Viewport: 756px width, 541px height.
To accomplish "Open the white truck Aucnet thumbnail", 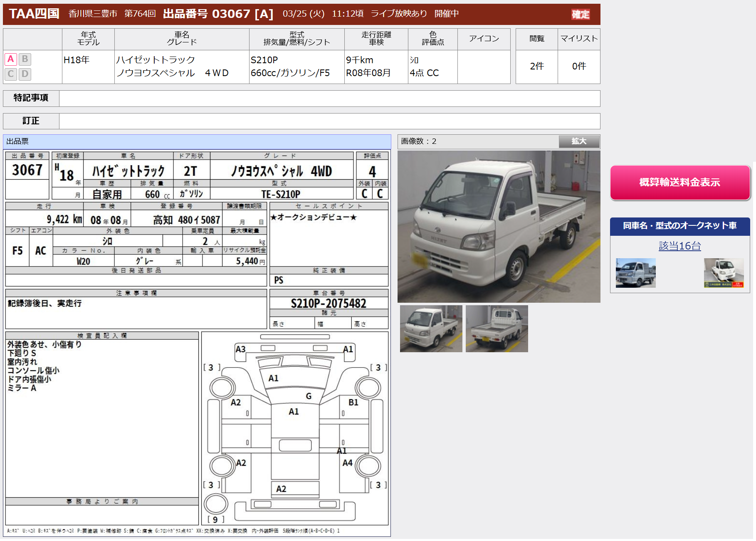I will 724,273.
